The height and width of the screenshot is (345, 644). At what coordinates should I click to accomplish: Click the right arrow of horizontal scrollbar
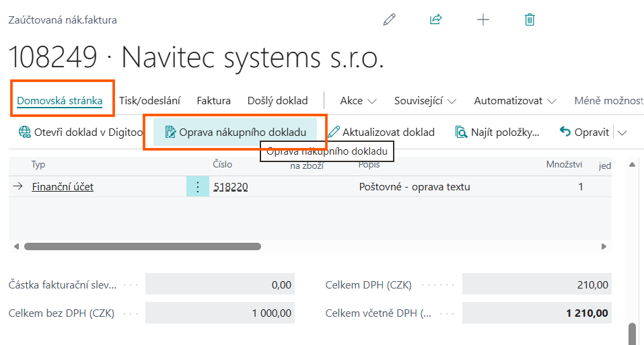[604, 247]
